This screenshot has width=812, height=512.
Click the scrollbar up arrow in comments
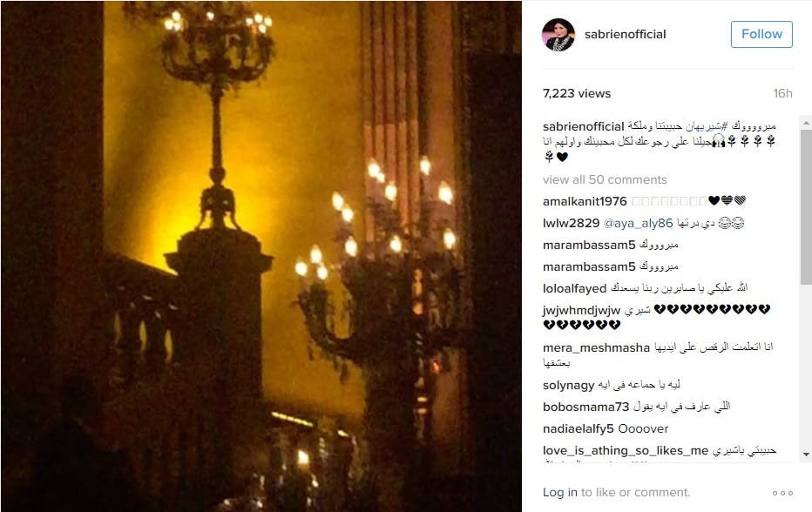806,123
